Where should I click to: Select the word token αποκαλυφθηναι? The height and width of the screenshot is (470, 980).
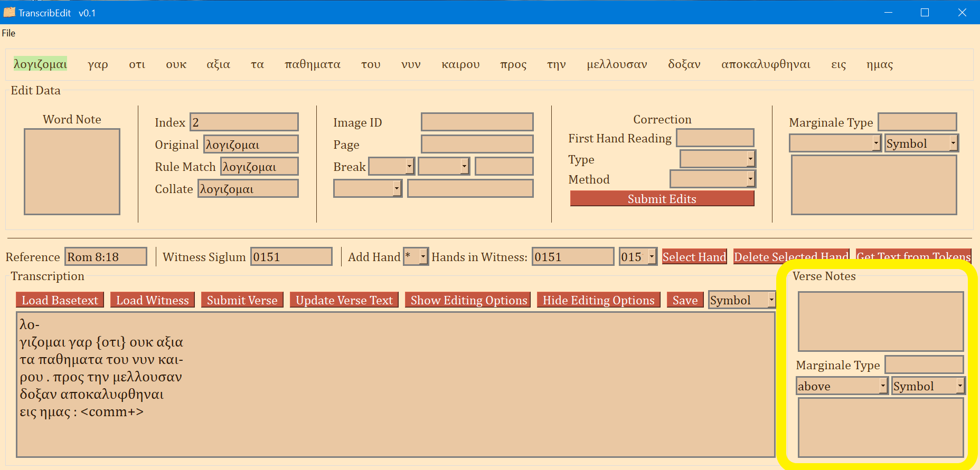click(766, 64)
